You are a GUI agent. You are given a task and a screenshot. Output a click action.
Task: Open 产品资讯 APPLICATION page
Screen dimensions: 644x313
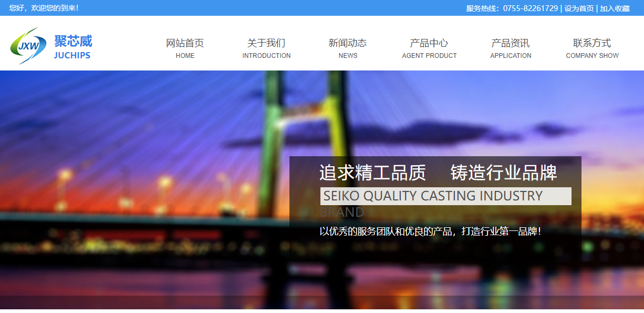pyautogui.click(x=511, y=48)
